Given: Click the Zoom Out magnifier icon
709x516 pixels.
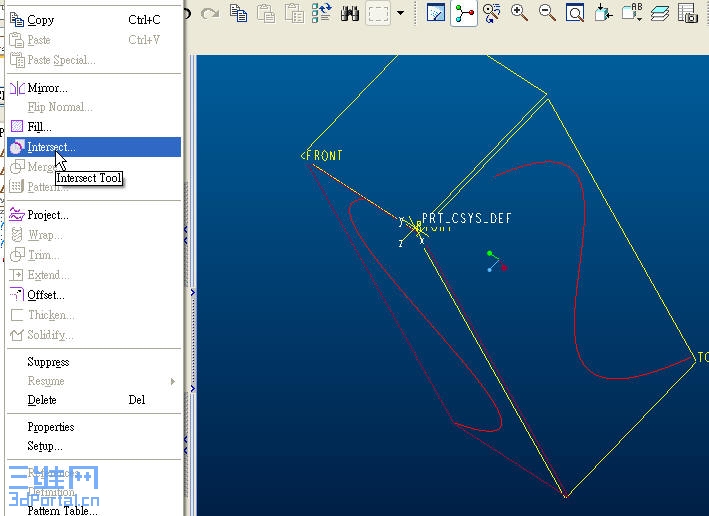Looking at the screenshot, I should pyautogui.click(x=547, y=13).
